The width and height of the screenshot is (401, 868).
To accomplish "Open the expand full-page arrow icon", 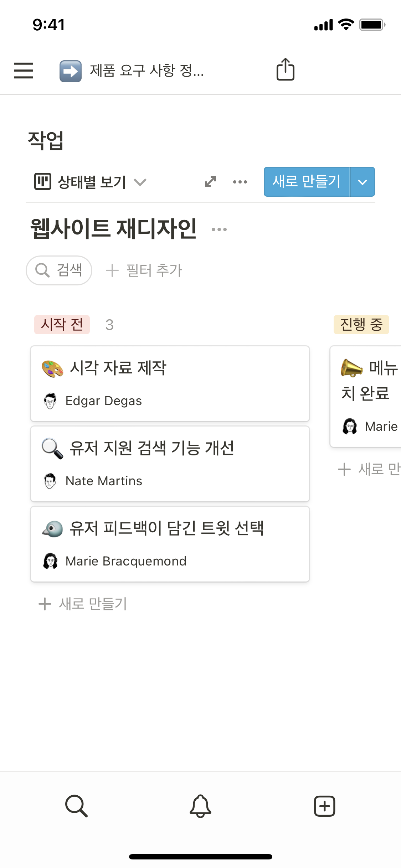I will click(x=211, y=182).
